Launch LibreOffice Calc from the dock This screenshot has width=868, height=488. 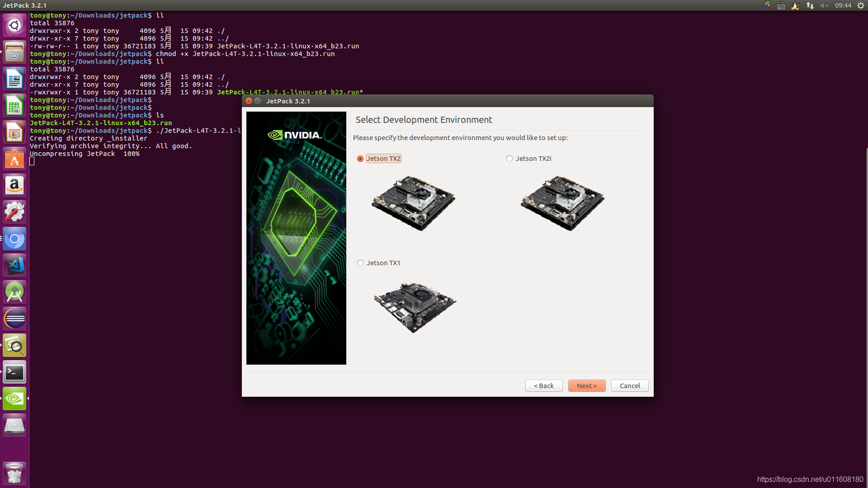pos(14,106)
